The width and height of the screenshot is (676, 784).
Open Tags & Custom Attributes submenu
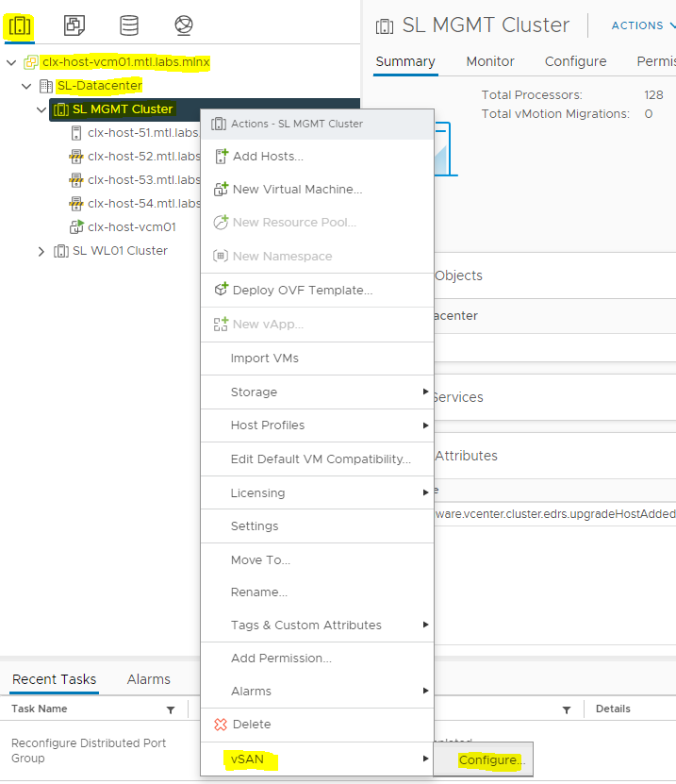[x=317, y=625]
